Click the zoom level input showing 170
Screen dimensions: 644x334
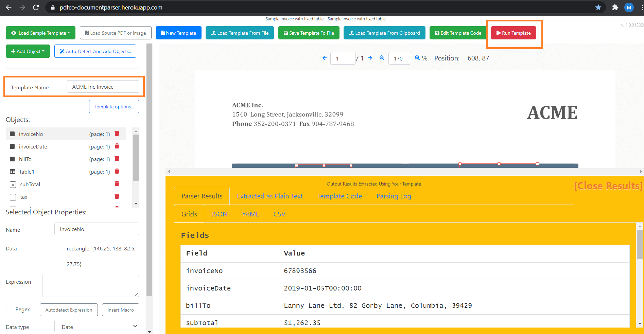(399, 58)
